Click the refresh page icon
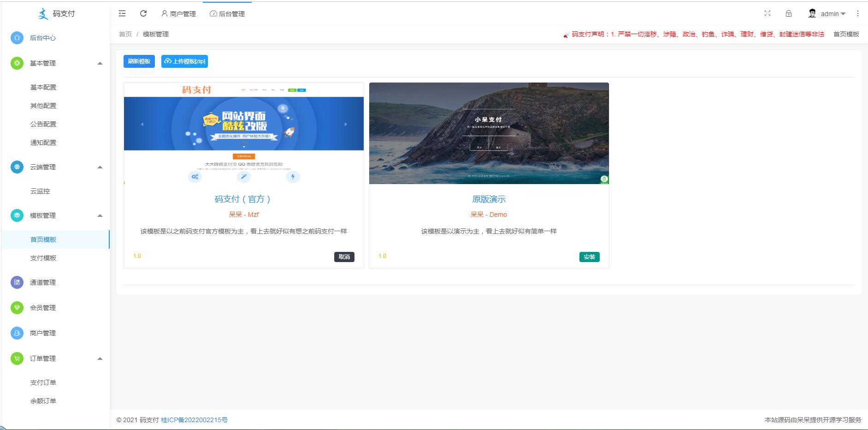 point(143,14)
